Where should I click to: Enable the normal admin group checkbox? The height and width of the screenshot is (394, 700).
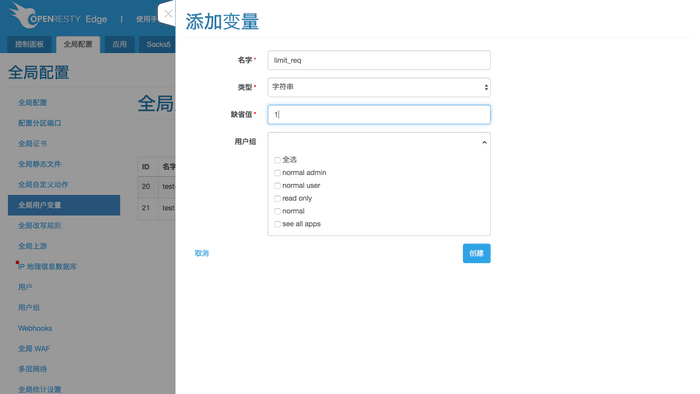277,173
